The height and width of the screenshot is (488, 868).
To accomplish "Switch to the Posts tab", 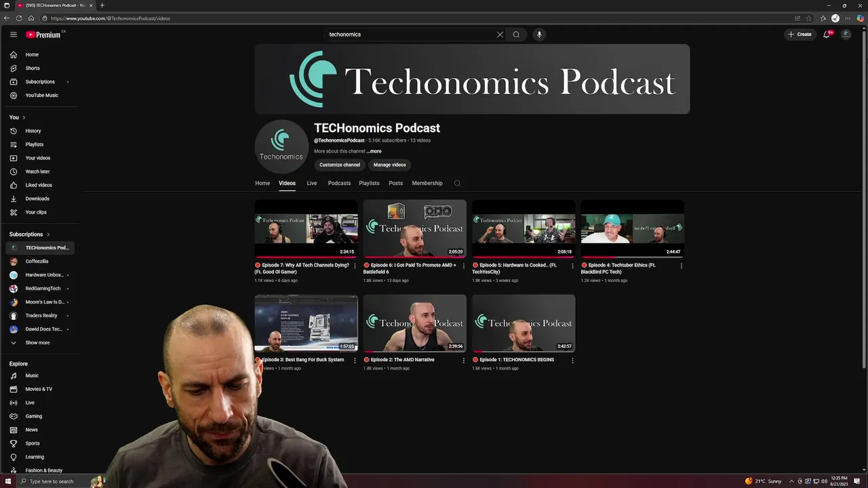I will 395,183.
